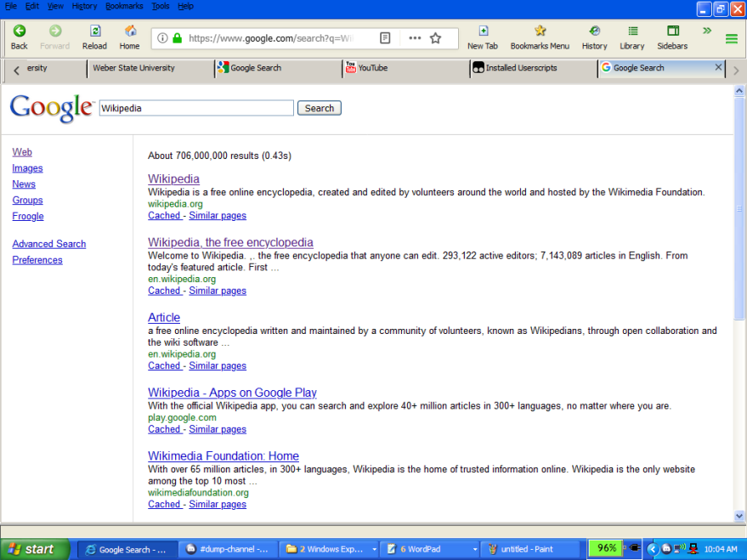Click the green padlock security icon
This screenshot has height=560, width=747.
pyautogui.click(x=178, y=38)
